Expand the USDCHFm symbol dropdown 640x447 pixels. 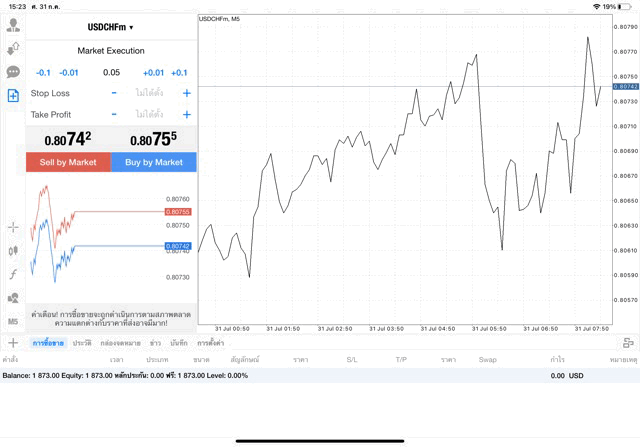tap(111, 27)
